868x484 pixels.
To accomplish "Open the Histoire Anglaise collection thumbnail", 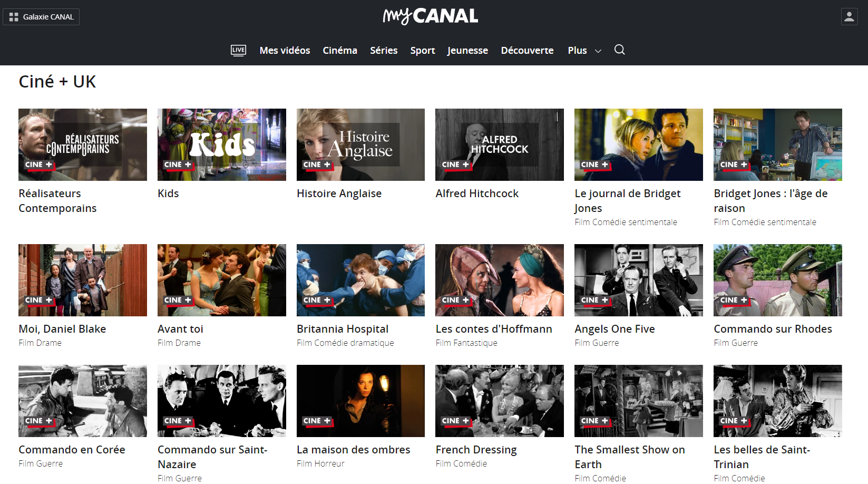I will pyautogui.click(x=360, y=144).
